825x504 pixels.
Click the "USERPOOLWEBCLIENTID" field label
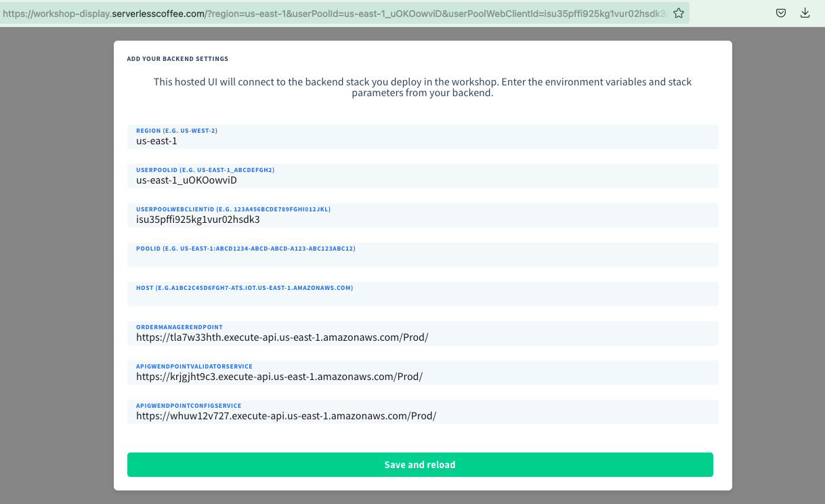(x=233, y=209)
